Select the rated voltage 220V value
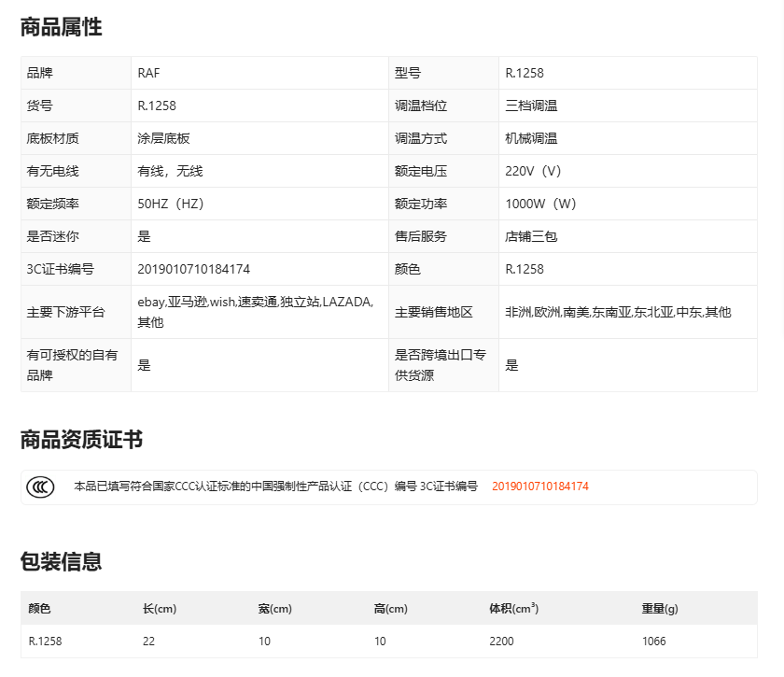784x677 pixels. [533, 171]
